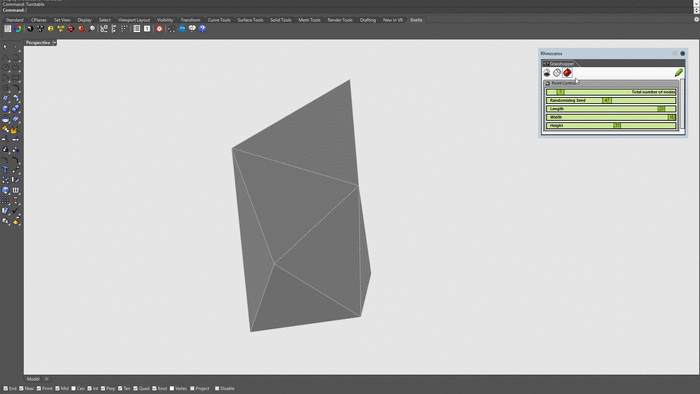This screenshot has width=700, height=394.
Task: Enable the Vertex osnap checkbox
Action: click(172, 389)
